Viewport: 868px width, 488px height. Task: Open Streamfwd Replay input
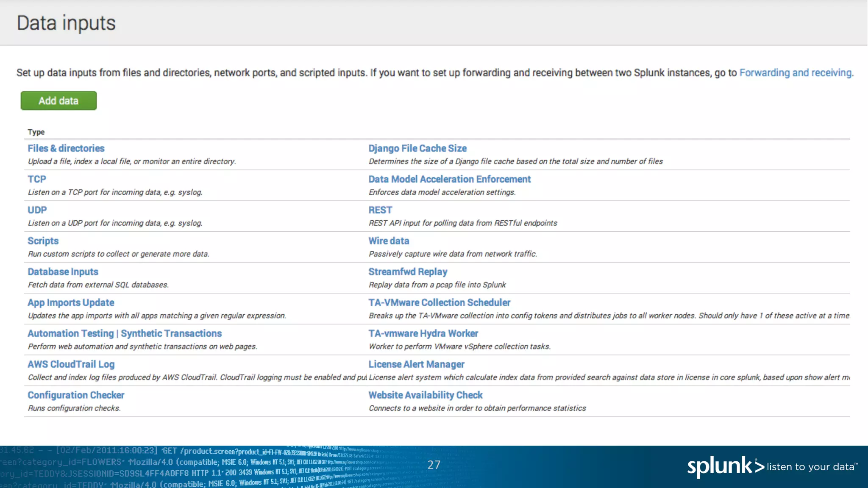[408, 272]
